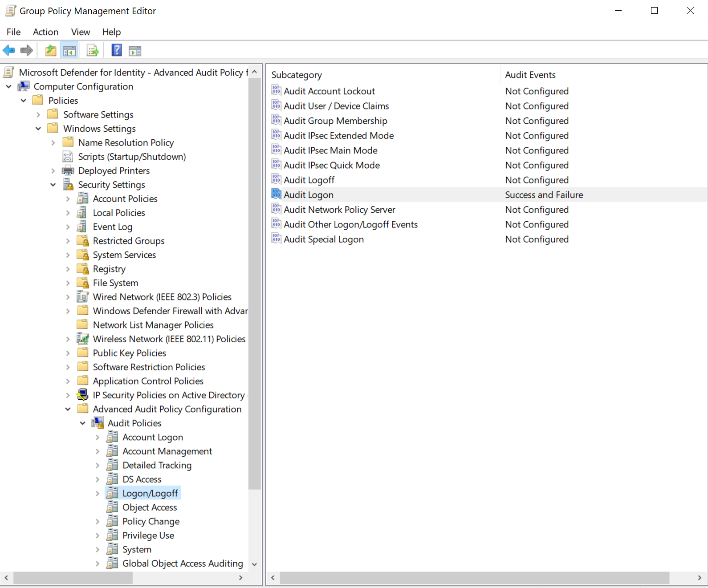Click the Scripts (Startup/Shutdown) icon

pyautogui.click(x=68, y=157)
